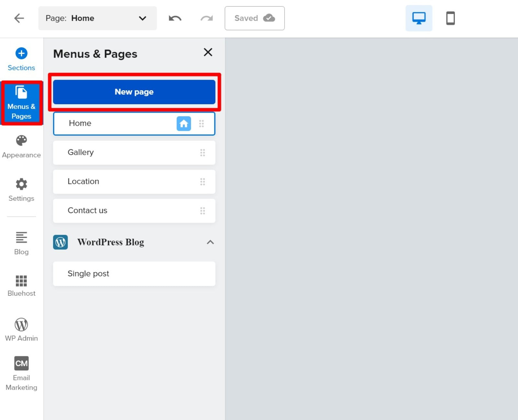Click the home icon on the Home page row
This screenshot has height=420, width=518.
[x=184, y=123]
